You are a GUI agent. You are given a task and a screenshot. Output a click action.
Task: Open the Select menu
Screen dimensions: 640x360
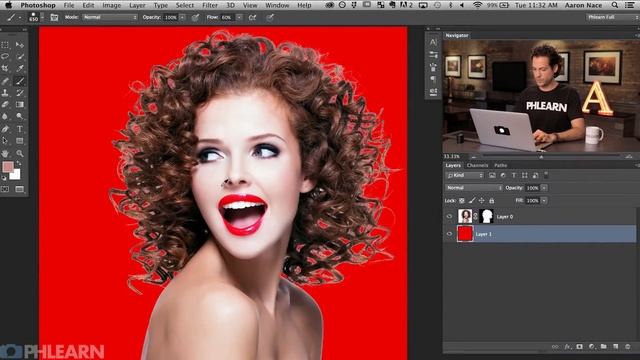pyautogui.click(x=184, y=5)
